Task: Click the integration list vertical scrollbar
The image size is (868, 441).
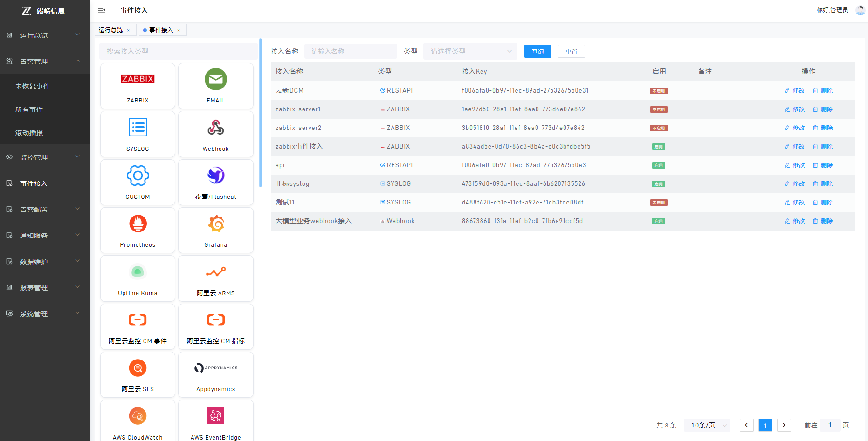Action: tap(260, 113)
